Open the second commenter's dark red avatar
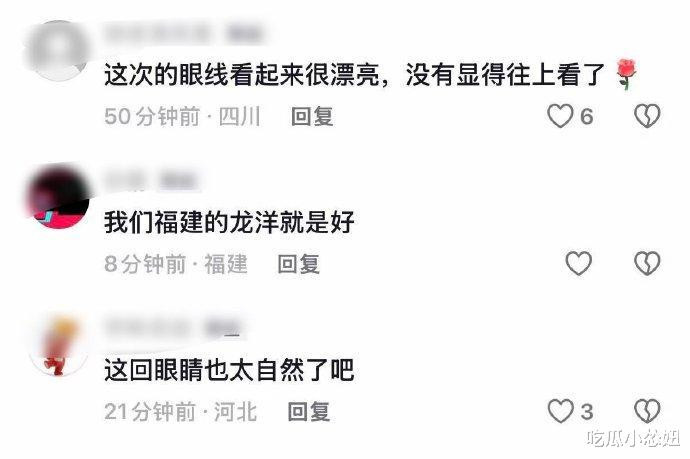The width and height of the screenshot is (690, 459). click(x=58, y=197)
